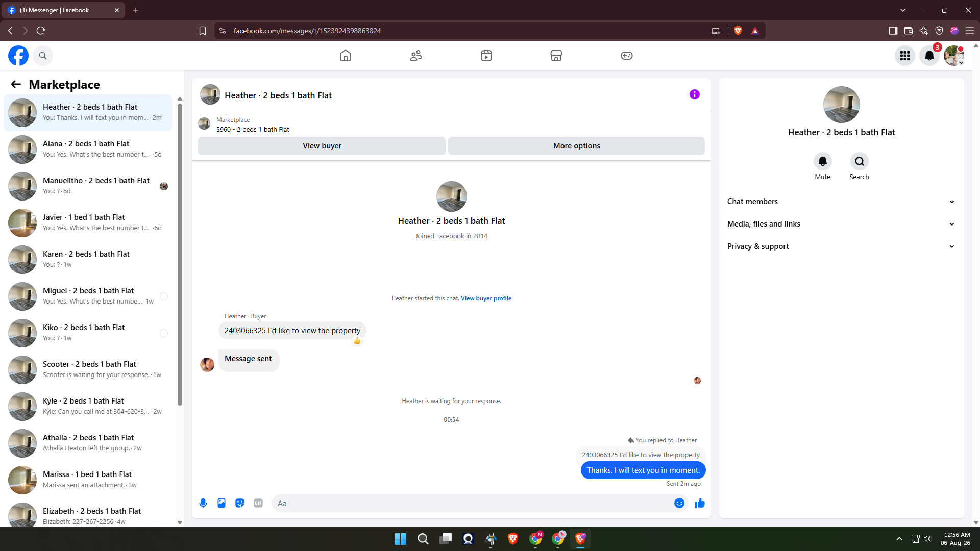Open the browser tab list dropdown
The height and width of the screenshot is (551, 980).
903,10
